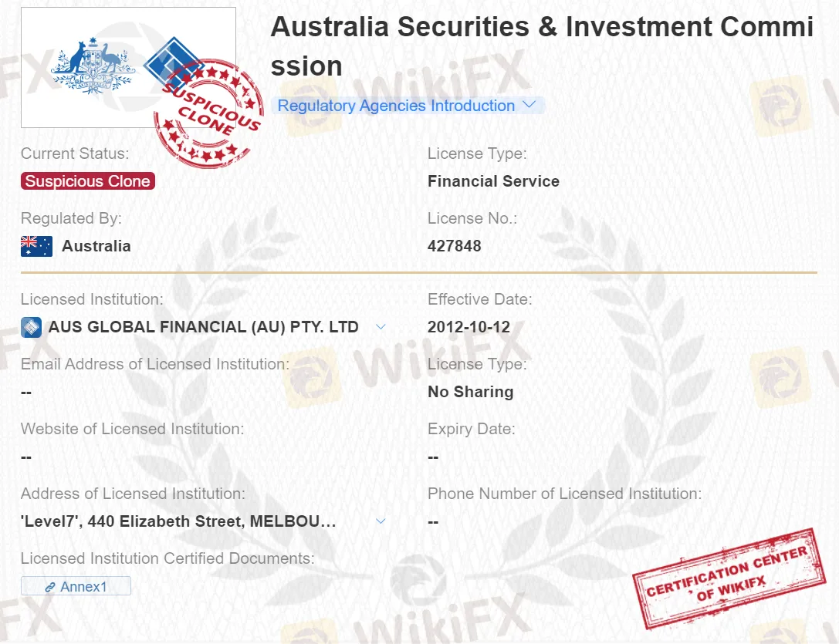Click the Australia Securities & Investment Commission heading

click(x=542, y=46)
